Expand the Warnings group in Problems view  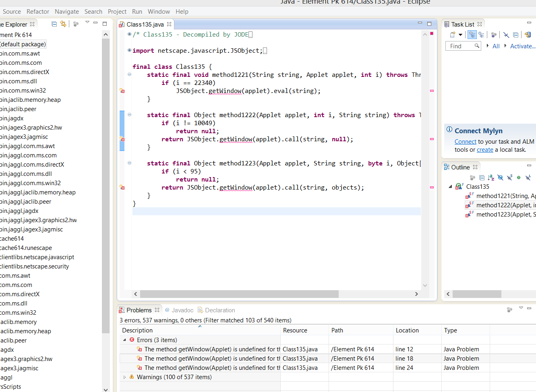point(125,377)
